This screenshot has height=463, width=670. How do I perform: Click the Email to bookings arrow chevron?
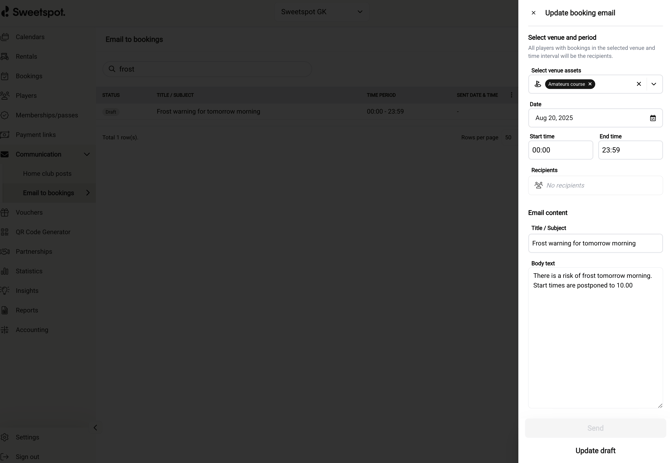pos(88,193)
